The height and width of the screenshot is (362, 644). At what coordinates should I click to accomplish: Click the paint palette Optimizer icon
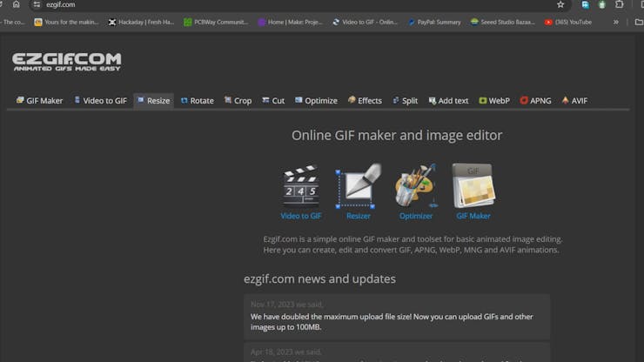coord(416,185)
